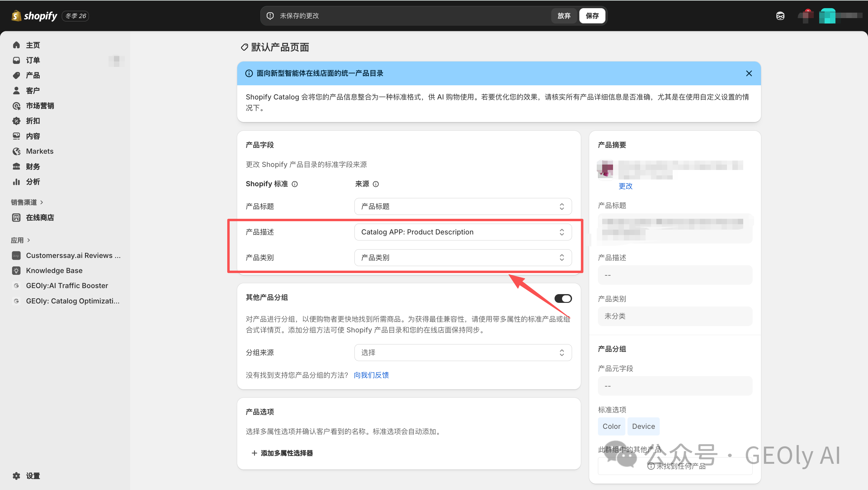Viewport: 868px width, 490px height.
Task: Open the 产品类别 source dropdown
Action: [463, 258]
